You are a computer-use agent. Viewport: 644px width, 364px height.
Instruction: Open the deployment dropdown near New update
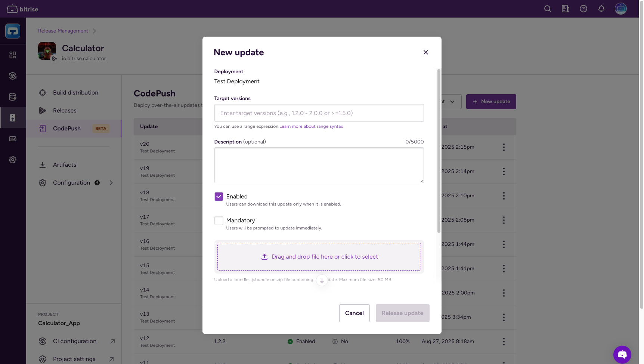click(x=452, y=101)
